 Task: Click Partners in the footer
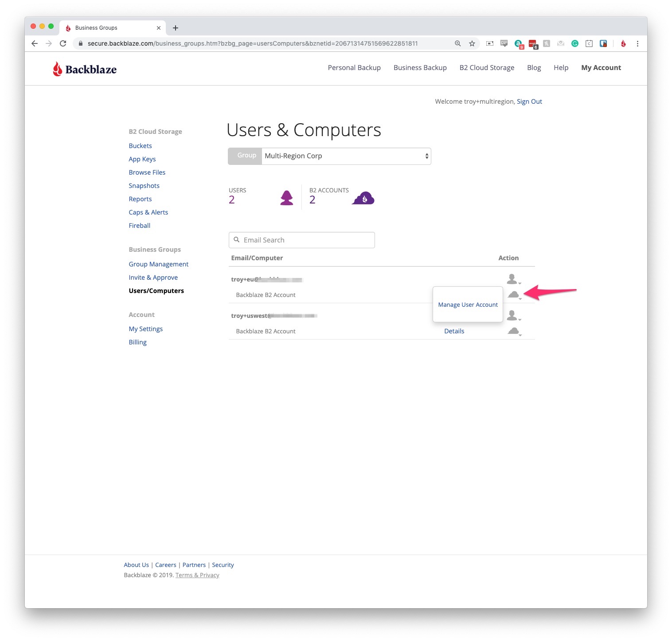(x=194, y=565)
